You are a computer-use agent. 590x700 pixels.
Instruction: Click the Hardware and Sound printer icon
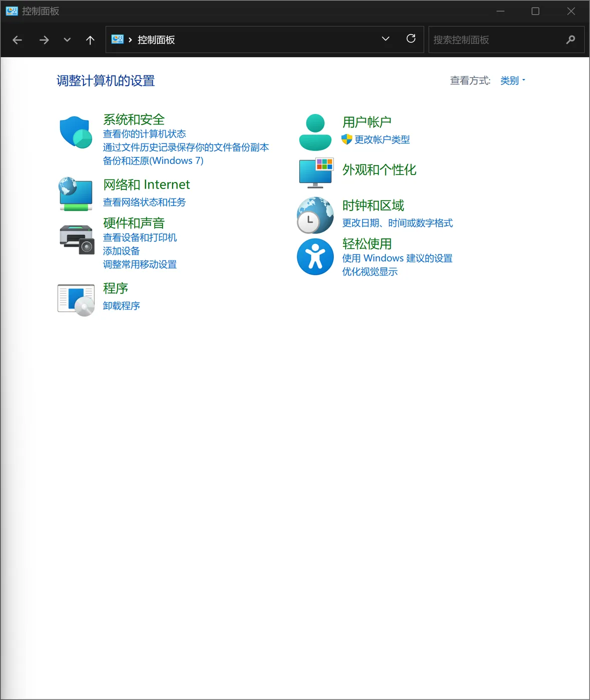(77, 239)
